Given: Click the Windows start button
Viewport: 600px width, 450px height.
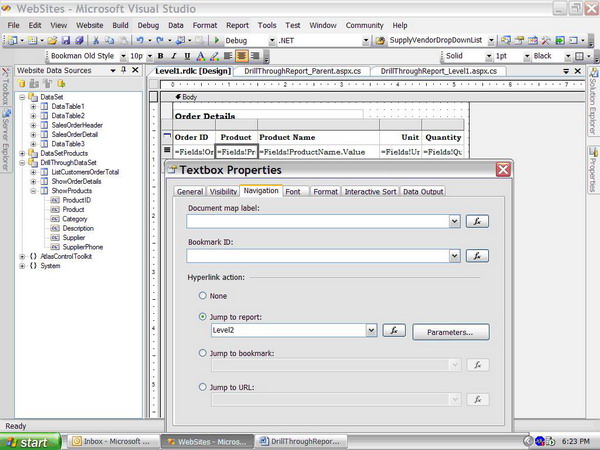Looking at the screenshot, I should pyautogui.click(x=30, y=442).
